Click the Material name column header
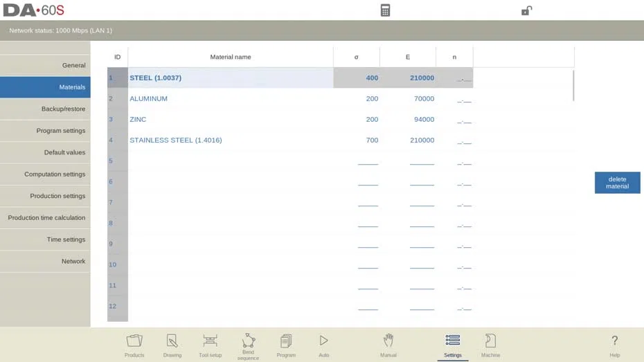 [231, 57]
